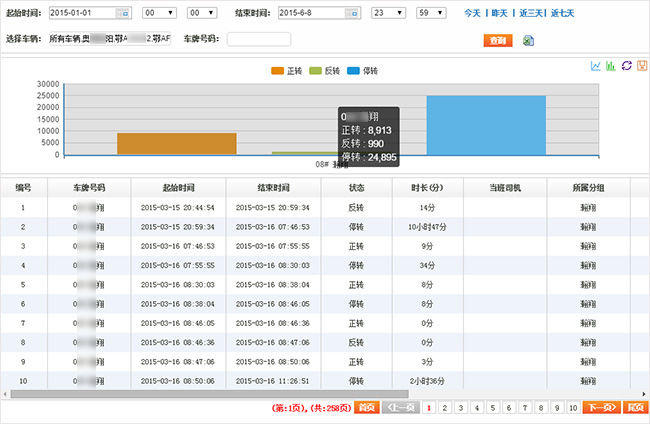Click the 下一页 next page button

(602, 408)
